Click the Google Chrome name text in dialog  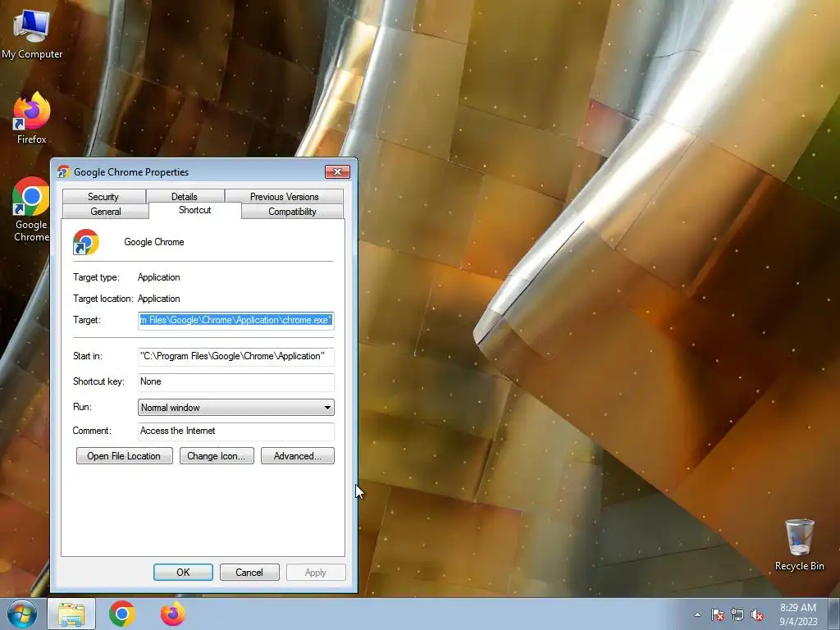[154, 242]
